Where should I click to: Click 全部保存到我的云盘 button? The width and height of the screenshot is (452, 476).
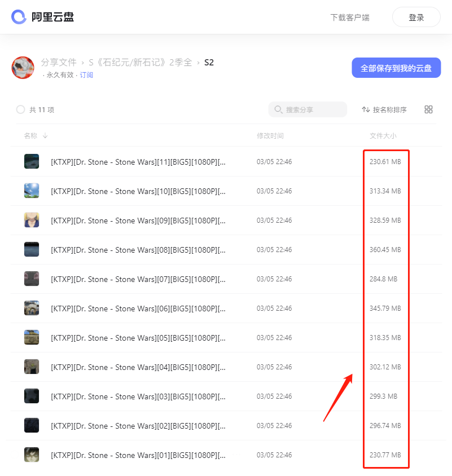coord(396,68)
